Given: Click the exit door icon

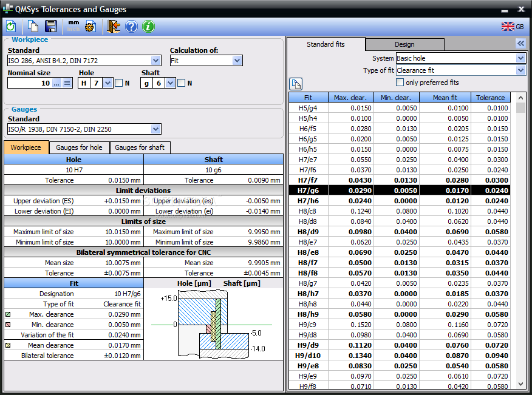Looking at the screenshot, I should tap(114, 27).
